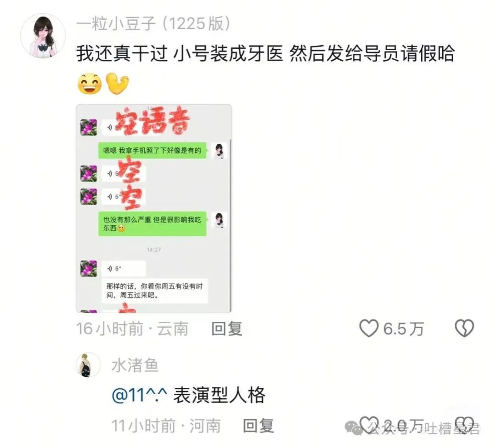Screen dimensions: 496x448
Task: Play the 5" voice message below 14:27
Action: pos(124,269)
